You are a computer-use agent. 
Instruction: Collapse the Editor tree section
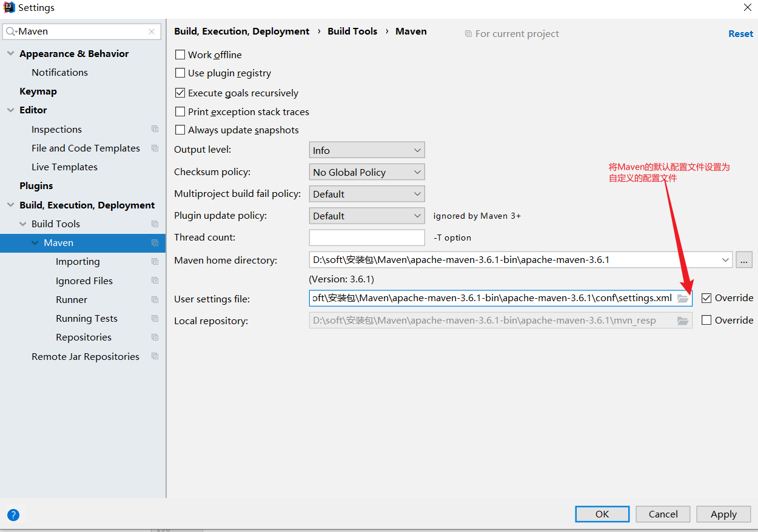point(10,110)
